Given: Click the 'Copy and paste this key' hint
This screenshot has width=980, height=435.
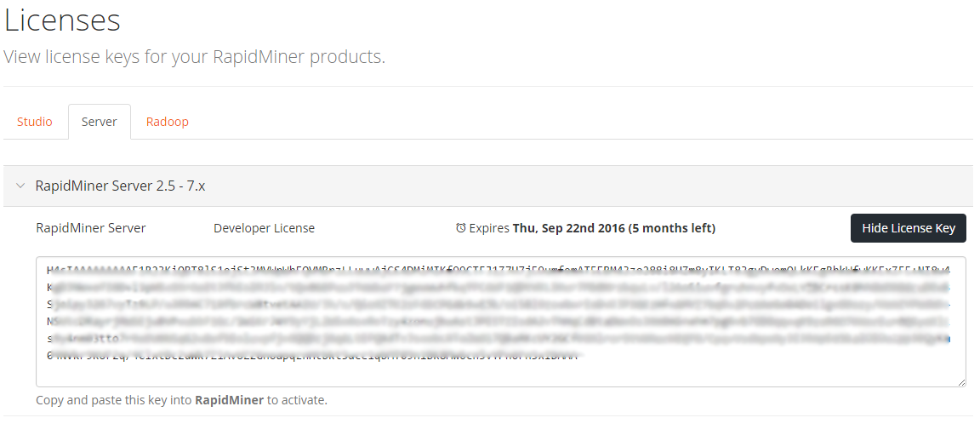Looking at the screenshot, I should pos(114,400).
